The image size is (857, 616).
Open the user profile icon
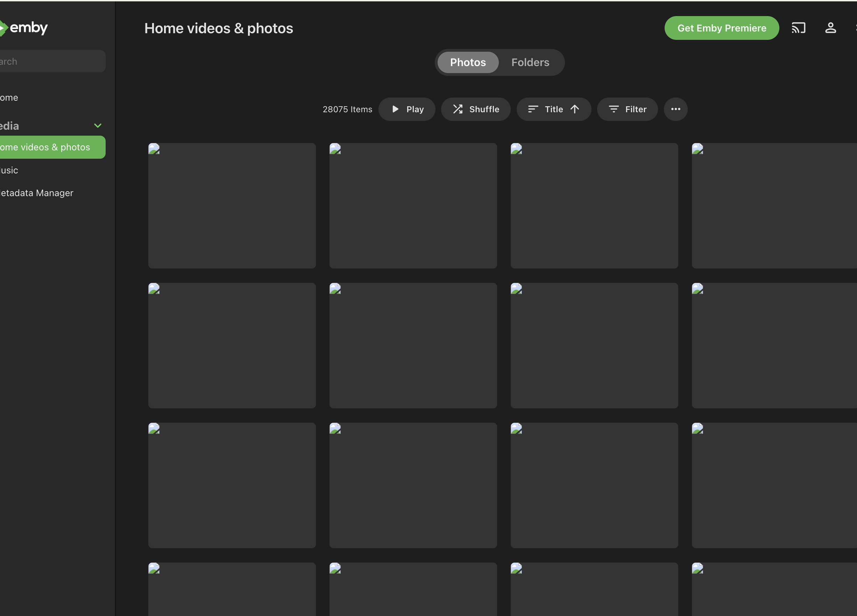(x=830, y=28)
